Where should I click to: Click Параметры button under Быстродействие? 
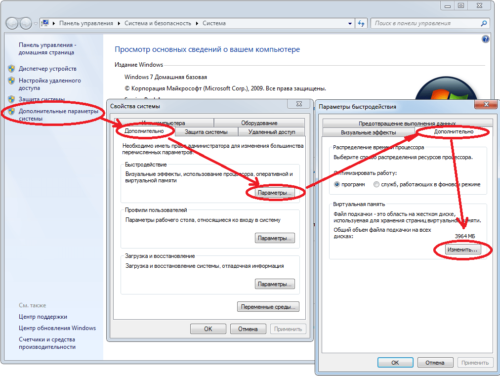click(275, 193)
